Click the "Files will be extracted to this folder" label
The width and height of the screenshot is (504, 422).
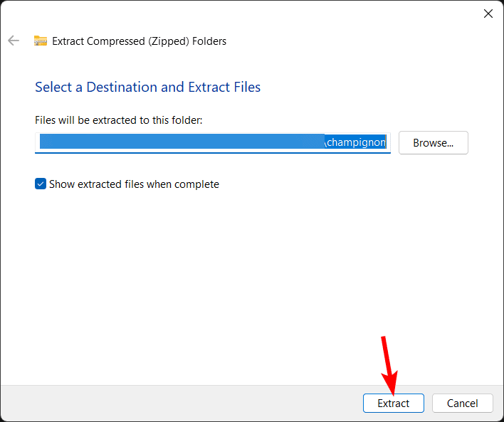coord(118,120)
